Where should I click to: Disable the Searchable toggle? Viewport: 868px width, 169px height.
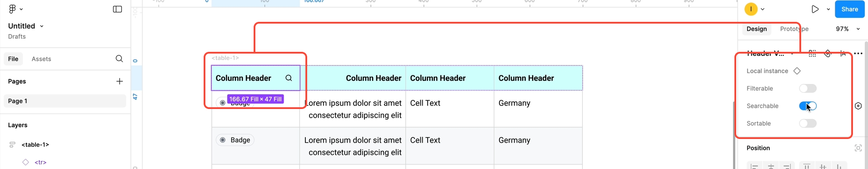[808, 106]
